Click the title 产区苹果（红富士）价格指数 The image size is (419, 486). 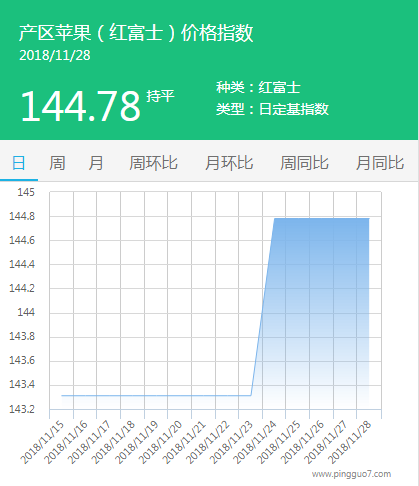136,33
